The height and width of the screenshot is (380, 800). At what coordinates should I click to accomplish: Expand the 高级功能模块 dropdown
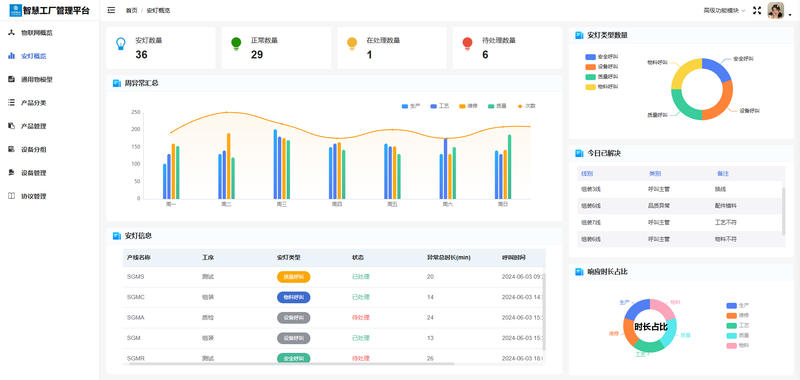pos(724,10)
